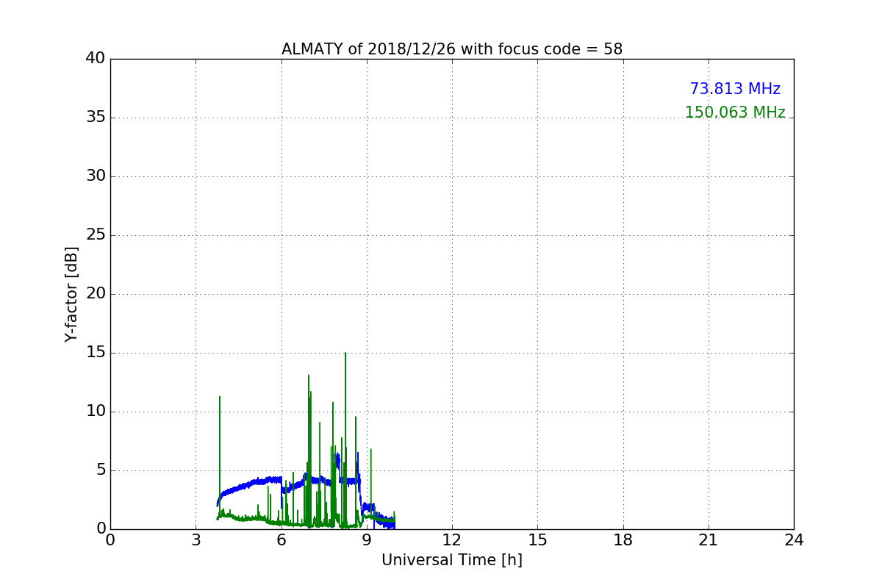Click the y-axis tick label 30
882x588 pixels.
point(96,176)
